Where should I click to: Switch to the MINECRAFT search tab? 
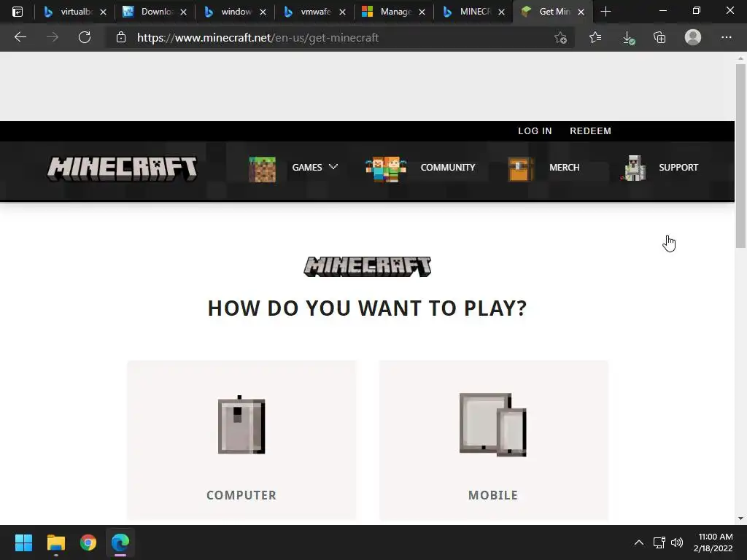point(467,12)
